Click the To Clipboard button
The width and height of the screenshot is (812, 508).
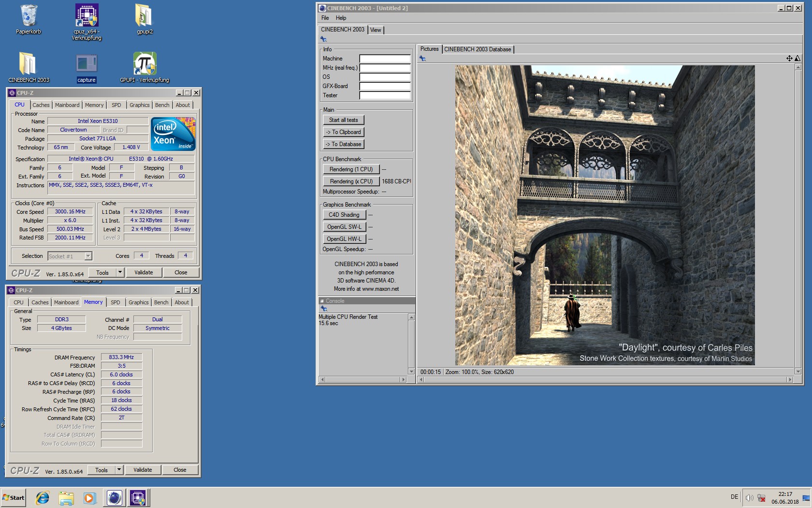click(x=344, y=132)
